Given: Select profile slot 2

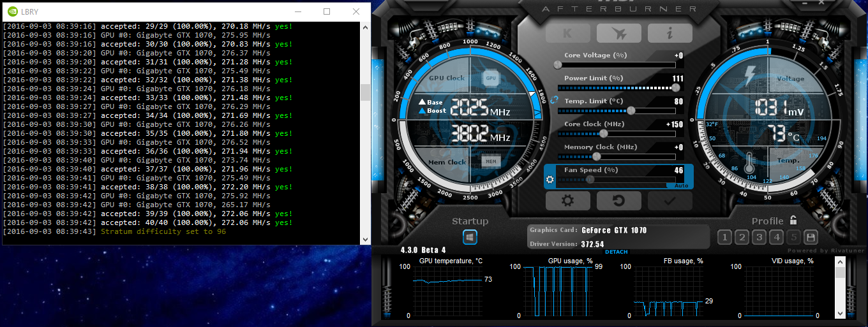Looking at the screenshot, I should pyautogui.click(x=742, y=238).
